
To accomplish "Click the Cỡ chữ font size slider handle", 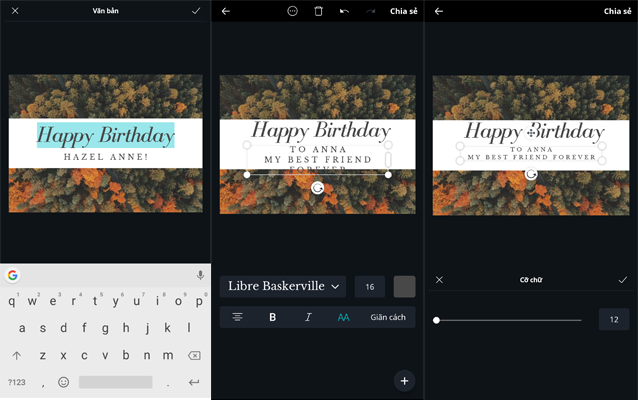I will (437, 320).
